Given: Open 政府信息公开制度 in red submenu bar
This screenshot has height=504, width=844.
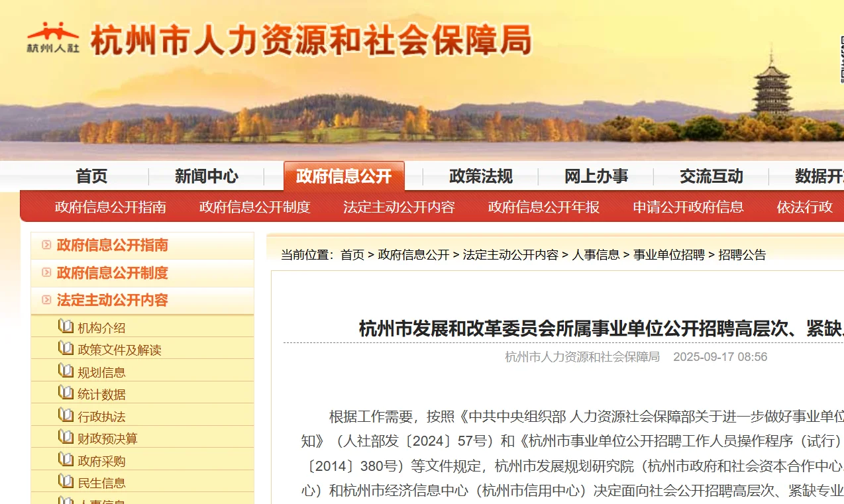Looking at the screenshot, I should click(255, 207).
